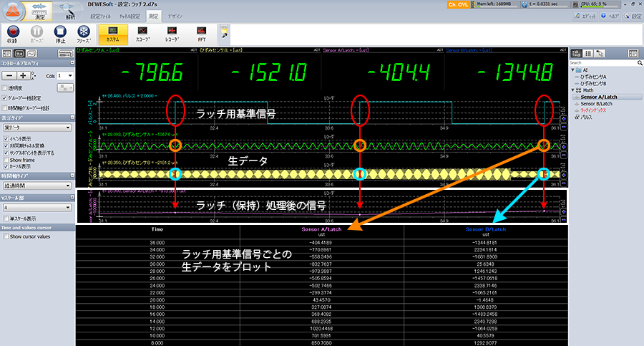Image resolution: width=644 pixels, height=346 pixels.
Task: Enable Show cursor values checkbox
Action: point(6,236)
